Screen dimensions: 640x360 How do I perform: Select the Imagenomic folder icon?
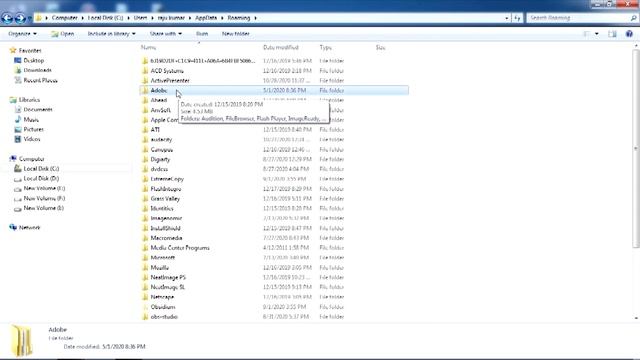pos(145,218)
